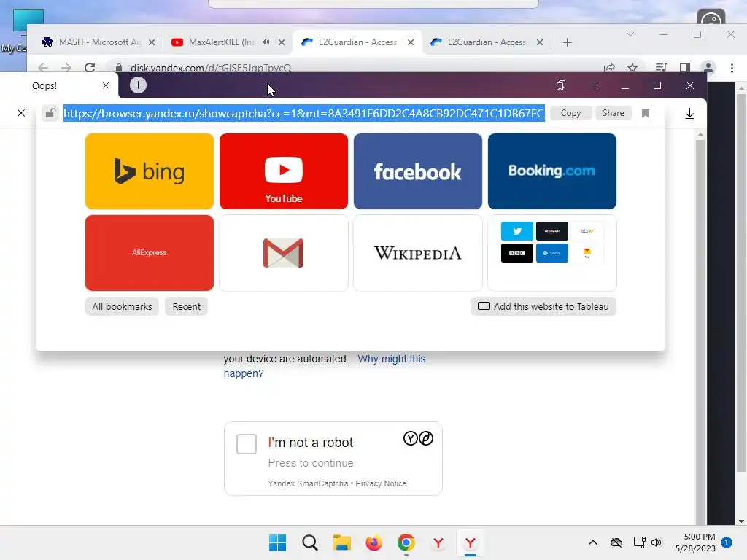Viewport: 747px width, 560px height.
Task: Open eBay icon in folder tile
Action: (x=587, y=231)
